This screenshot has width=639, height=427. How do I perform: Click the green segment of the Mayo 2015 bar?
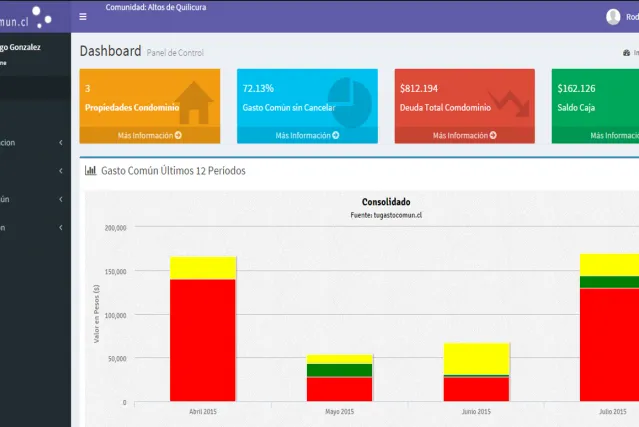pyautogui.click(x=339, y=370)
